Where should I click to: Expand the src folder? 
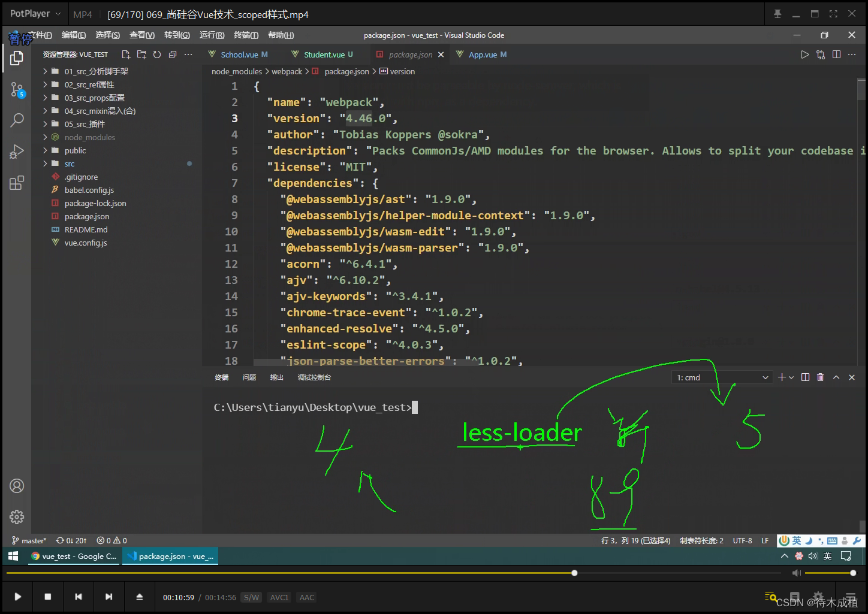coord(70,164)
